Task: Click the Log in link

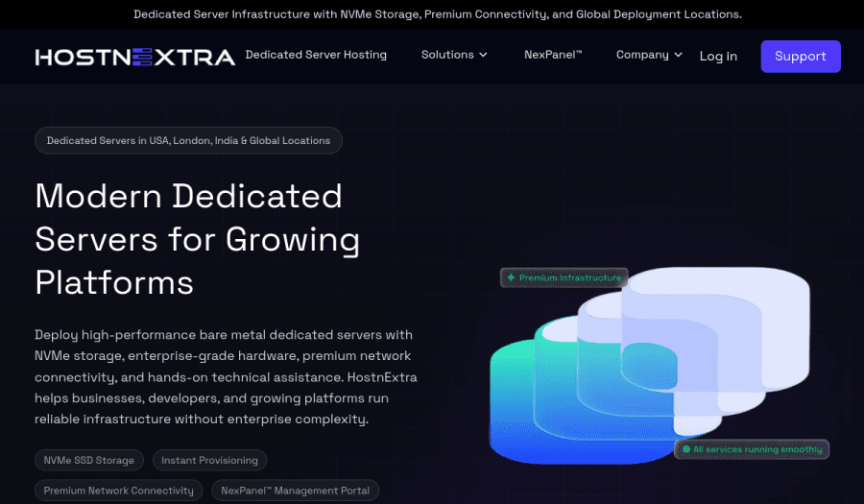Action: coord(718,57)
